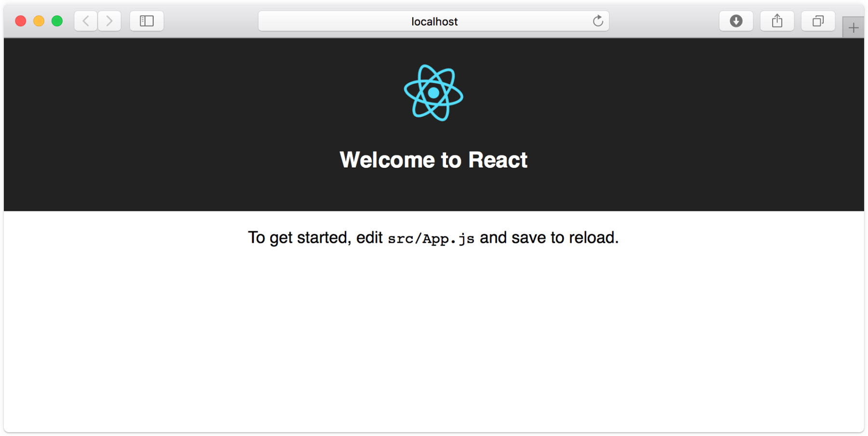The width and height of the screenshot is (868, 436).
Task: Click the React atom logo
Action: [433, 93]
